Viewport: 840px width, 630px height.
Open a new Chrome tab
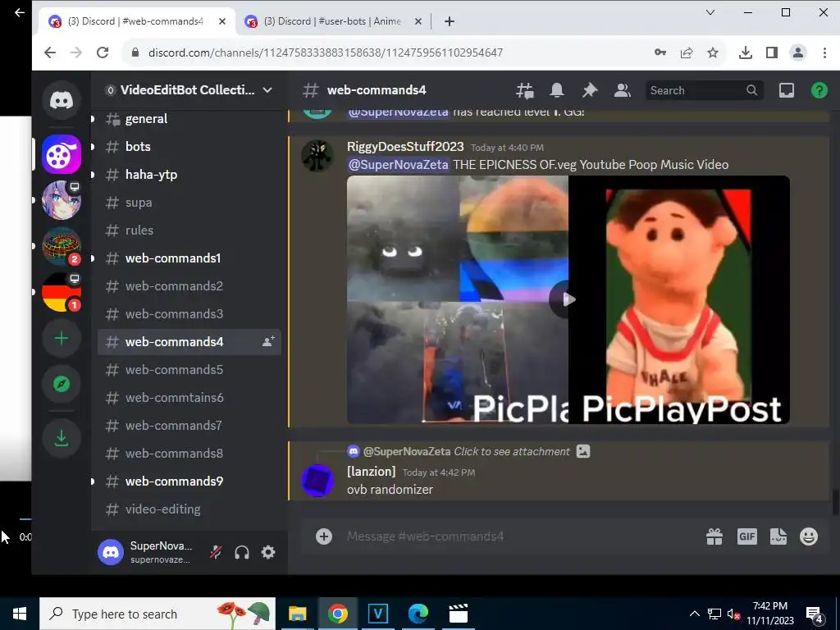[450, 21]
